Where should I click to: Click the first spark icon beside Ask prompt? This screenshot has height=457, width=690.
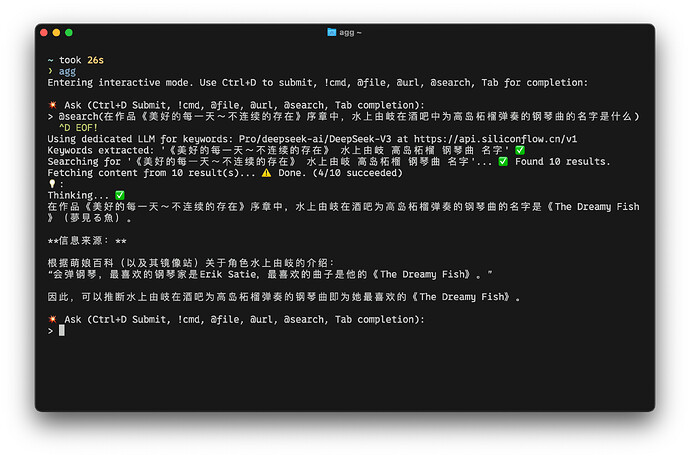pyautogui.click(x=52, y=105)
